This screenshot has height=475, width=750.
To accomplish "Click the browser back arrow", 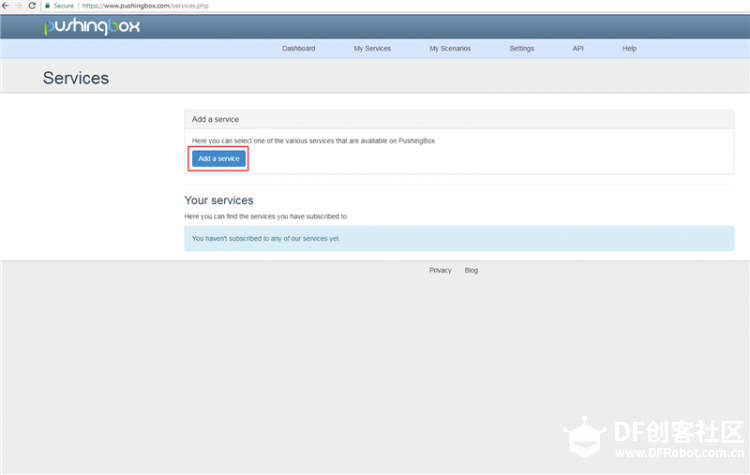I will coord(5,6).
